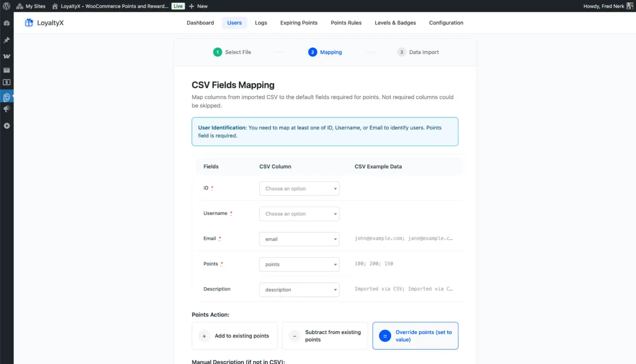
Task: Click step 3 gray number circle
Action: click(401, 52)
